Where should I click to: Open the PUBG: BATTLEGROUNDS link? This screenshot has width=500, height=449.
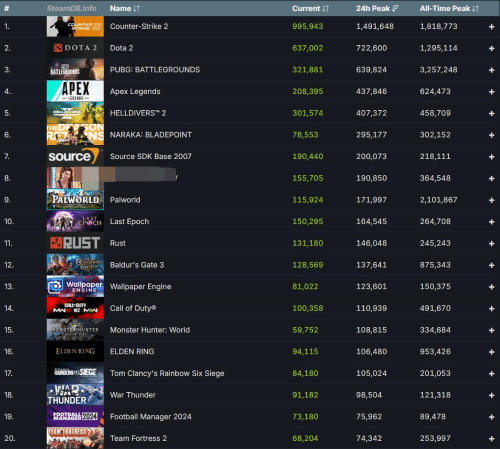(x=155, y=70)
